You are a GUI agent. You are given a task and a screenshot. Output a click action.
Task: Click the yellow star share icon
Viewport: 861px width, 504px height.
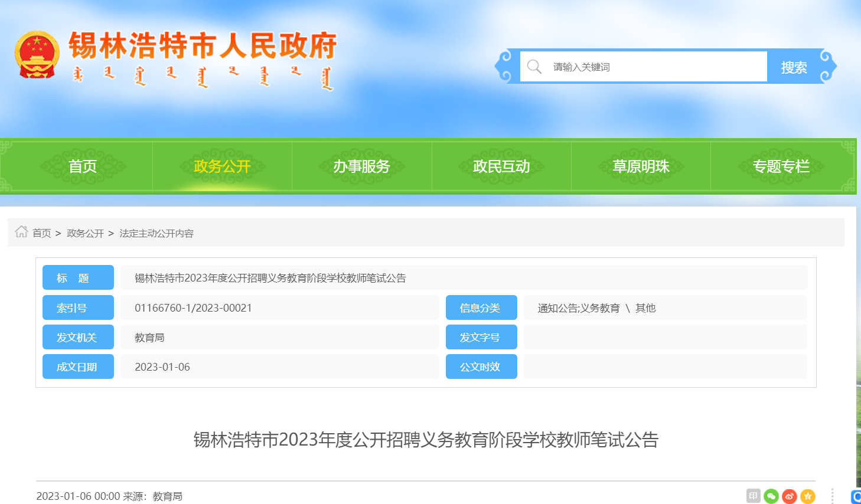(807, 496)
